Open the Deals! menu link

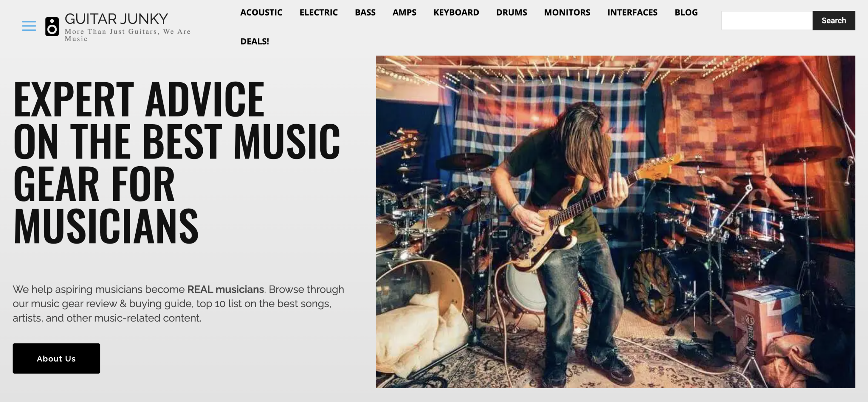click(x=255, y=41)
